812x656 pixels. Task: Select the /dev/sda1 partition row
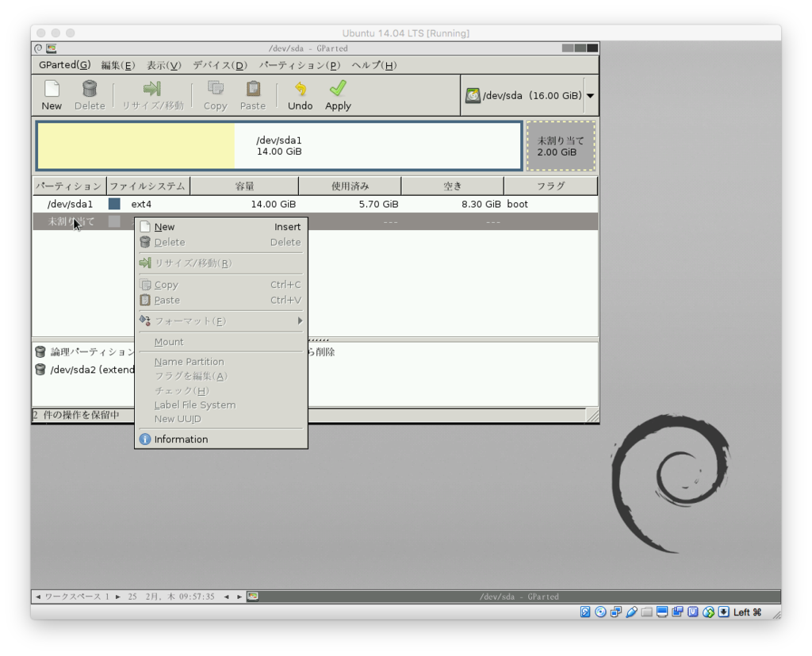click(x=316, y=204)
